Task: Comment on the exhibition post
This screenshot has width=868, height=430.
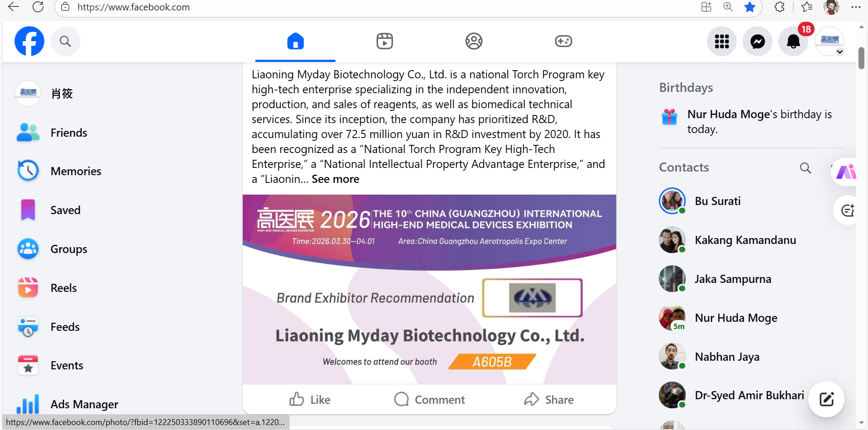Action: pyautogui.click(x=429, y=399)
